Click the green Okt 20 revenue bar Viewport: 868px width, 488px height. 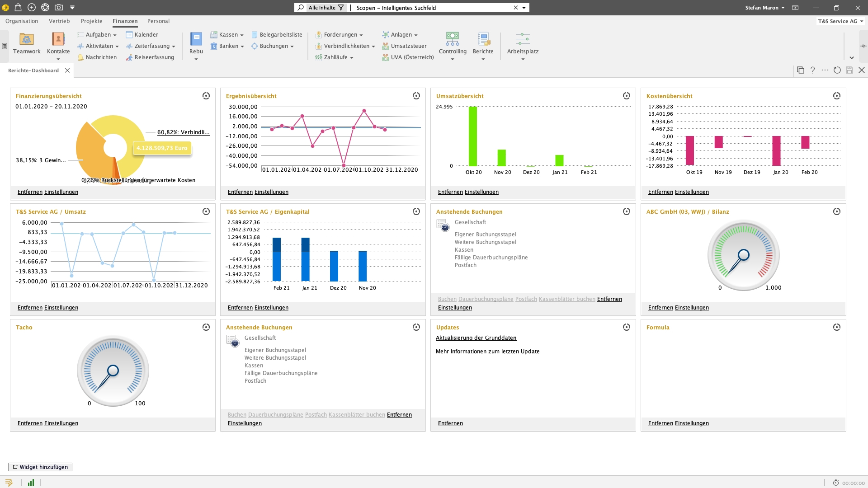[472, 136]
